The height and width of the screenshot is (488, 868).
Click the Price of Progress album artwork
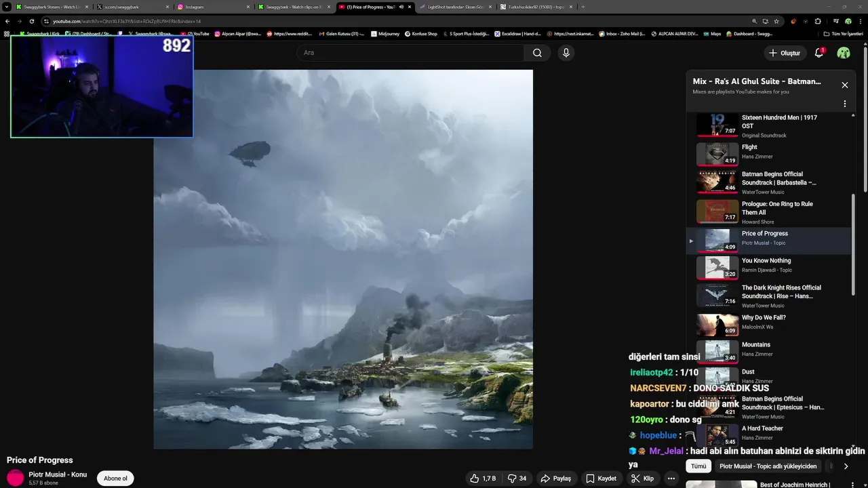click(x=343, y=259)
